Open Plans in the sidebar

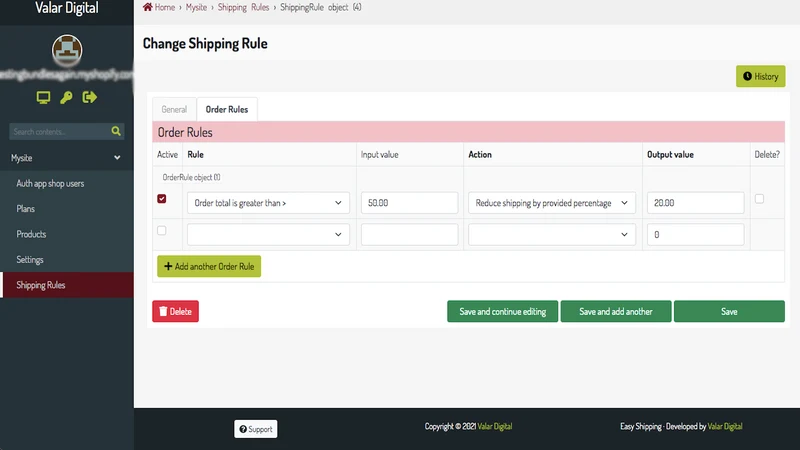tap(67, 209)
